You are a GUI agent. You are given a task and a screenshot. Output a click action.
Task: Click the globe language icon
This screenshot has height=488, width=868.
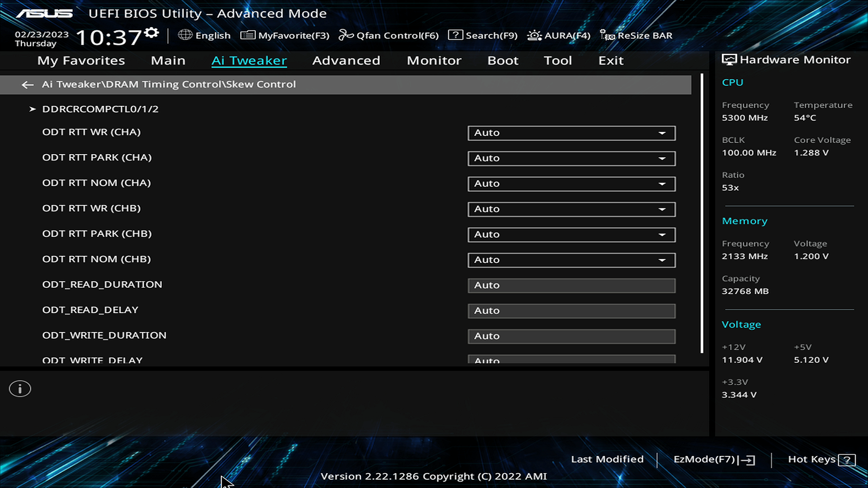(x=185, y=35)
